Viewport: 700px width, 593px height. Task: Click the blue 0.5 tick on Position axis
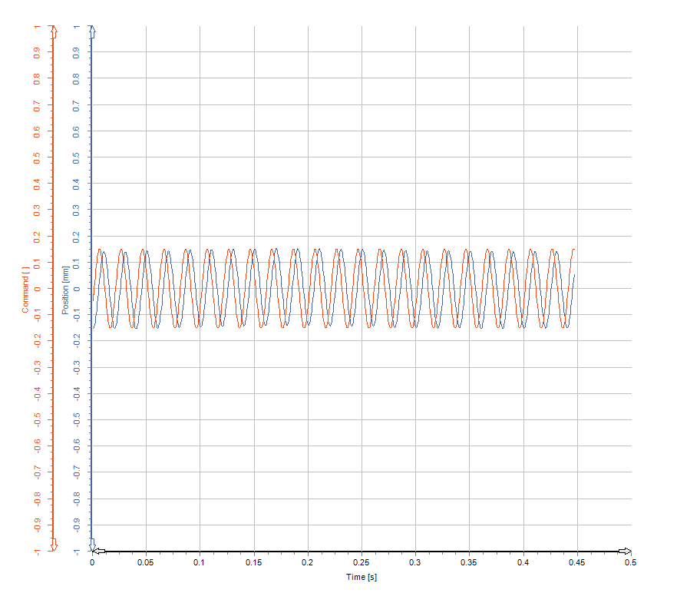(76, 157)
